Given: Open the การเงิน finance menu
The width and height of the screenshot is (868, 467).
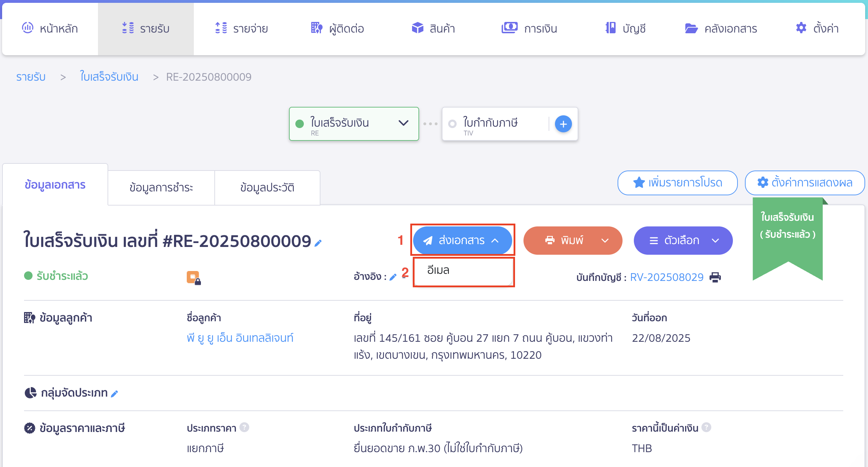Looking at the screenshot, I should click(529, 28).
